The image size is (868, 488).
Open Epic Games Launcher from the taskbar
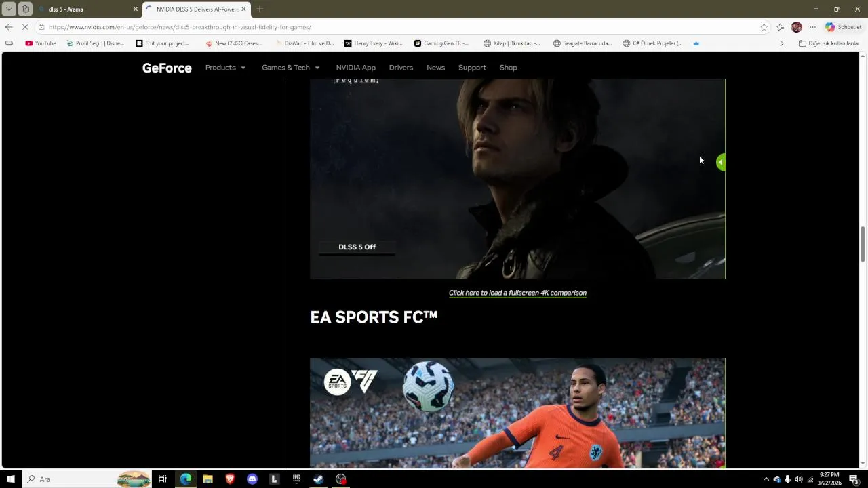[x=296, y=479]
